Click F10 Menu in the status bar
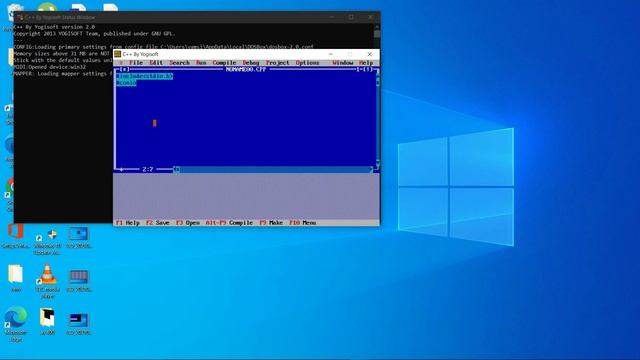Screen dimensions: 640x360 pyautogui.click(x=302, y=223)
